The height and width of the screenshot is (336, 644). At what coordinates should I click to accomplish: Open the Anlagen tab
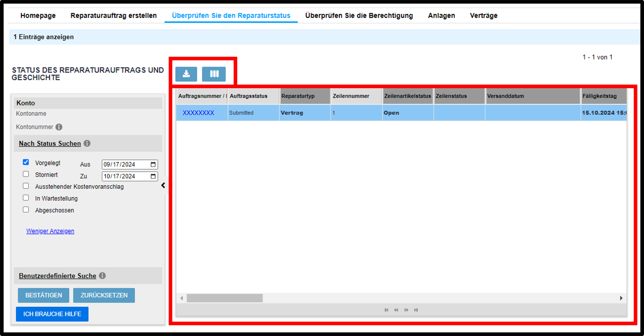tap(441, 16)
